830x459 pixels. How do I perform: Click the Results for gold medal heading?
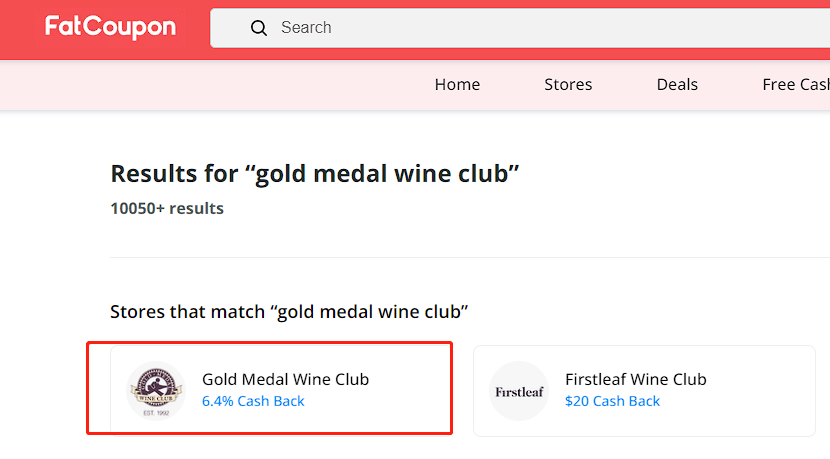[314, 174]
